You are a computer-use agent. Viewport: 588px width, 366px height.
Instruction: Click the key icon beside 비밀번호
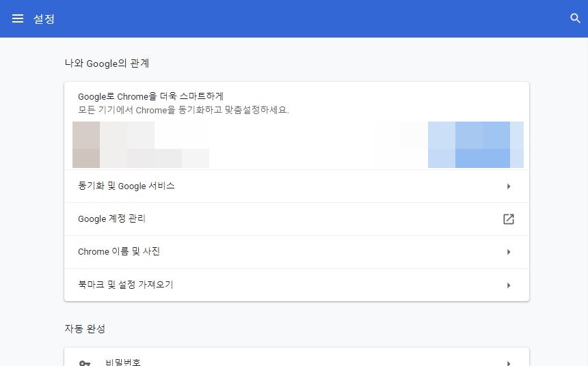85,363
